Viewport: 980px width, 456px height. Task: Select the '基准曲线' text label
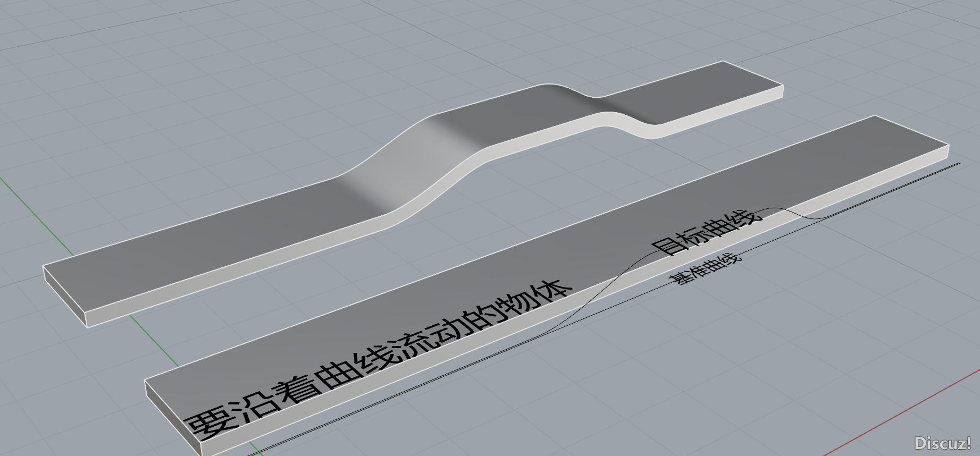coord(705,268)
